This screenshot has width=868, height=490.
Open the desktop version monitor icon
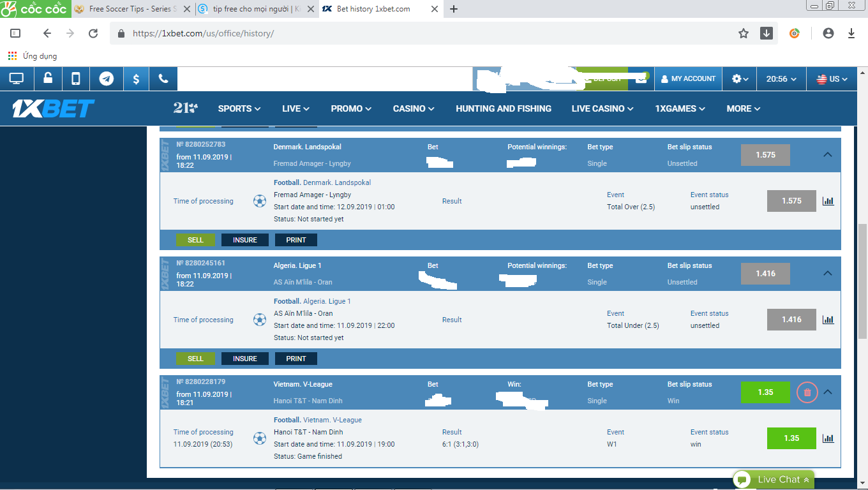17,78
